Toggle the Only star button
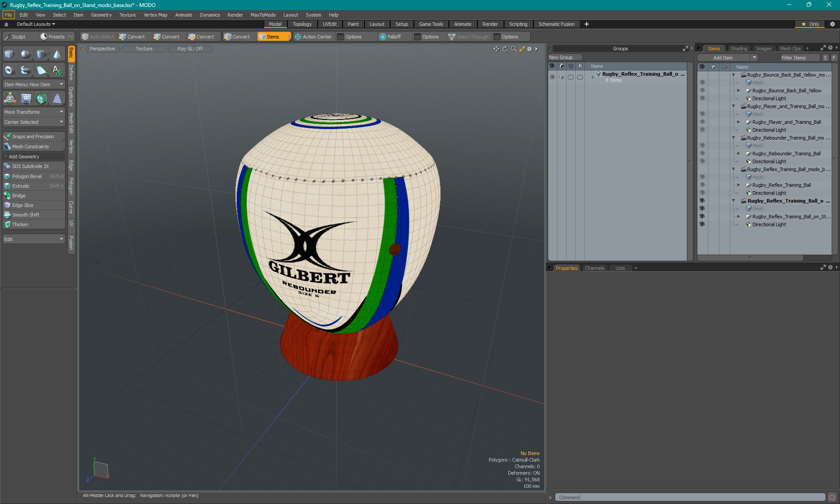The width and height of the screenshot is (840, 504). point(810,24)
